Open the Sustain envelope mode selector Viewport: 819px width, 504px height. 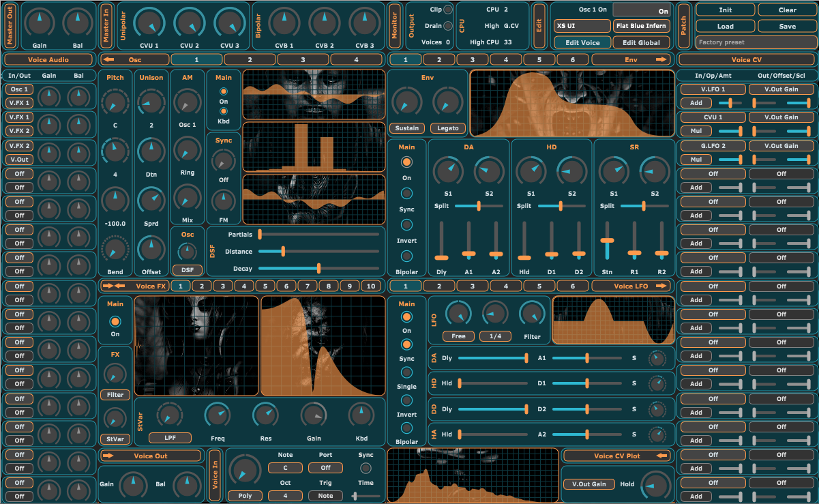[408, 128]
